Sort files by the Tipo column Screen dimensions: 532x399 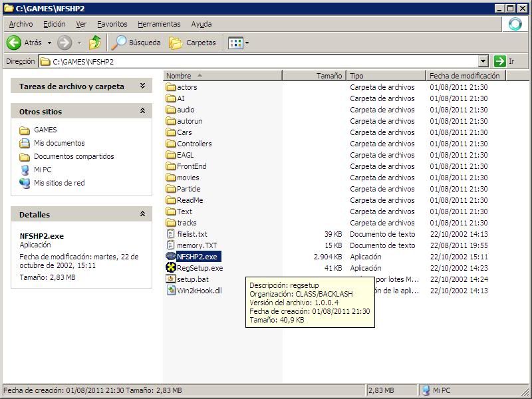pos(386,76)
